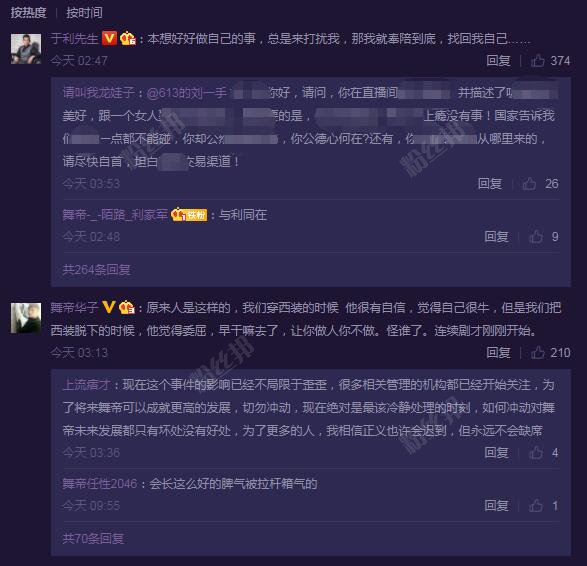587x566 pixels.
Task: Open 请叫我龙娃子's username link
Action: click(99, 93)
